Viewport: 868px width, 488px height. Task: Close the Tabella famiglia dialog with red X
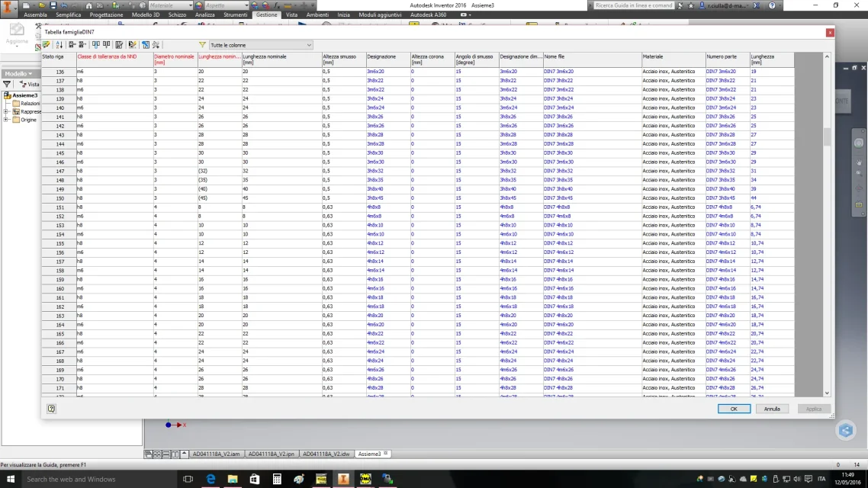[830, 33]
